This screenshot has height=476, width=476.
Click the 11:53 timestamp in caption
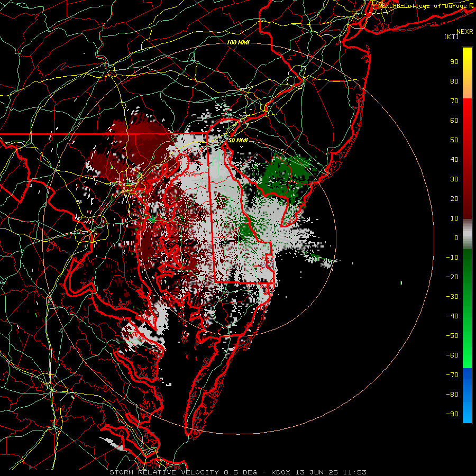click(354, 472)
